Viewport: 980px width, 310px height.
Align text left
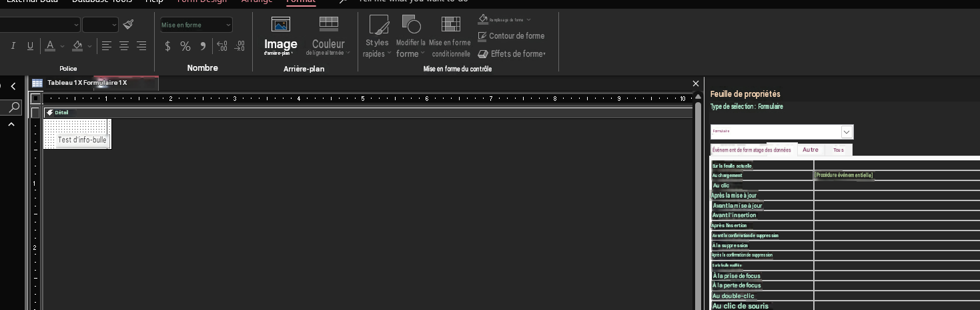(x=107, y=45)
